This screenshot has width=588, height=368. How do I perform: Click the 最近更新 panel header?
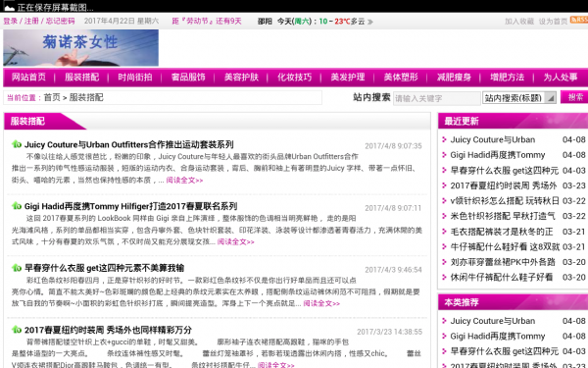(513, 121)
